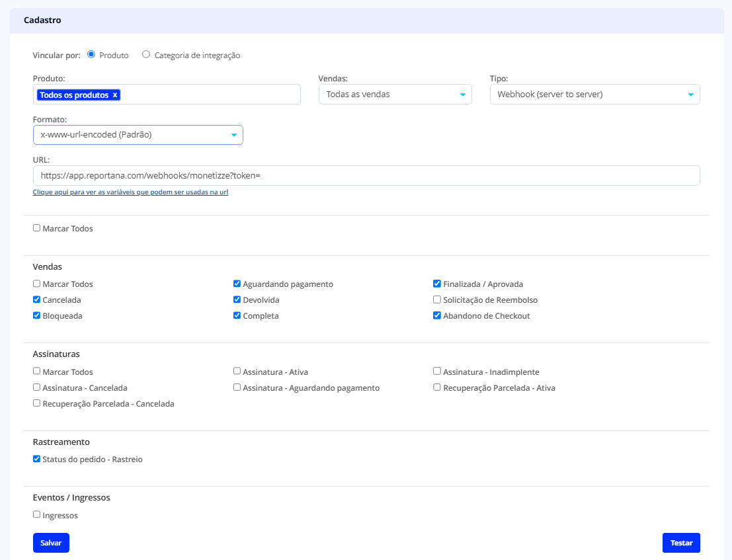
Task: Check Marcar Todos under Vendas
Action: point(36,284)
